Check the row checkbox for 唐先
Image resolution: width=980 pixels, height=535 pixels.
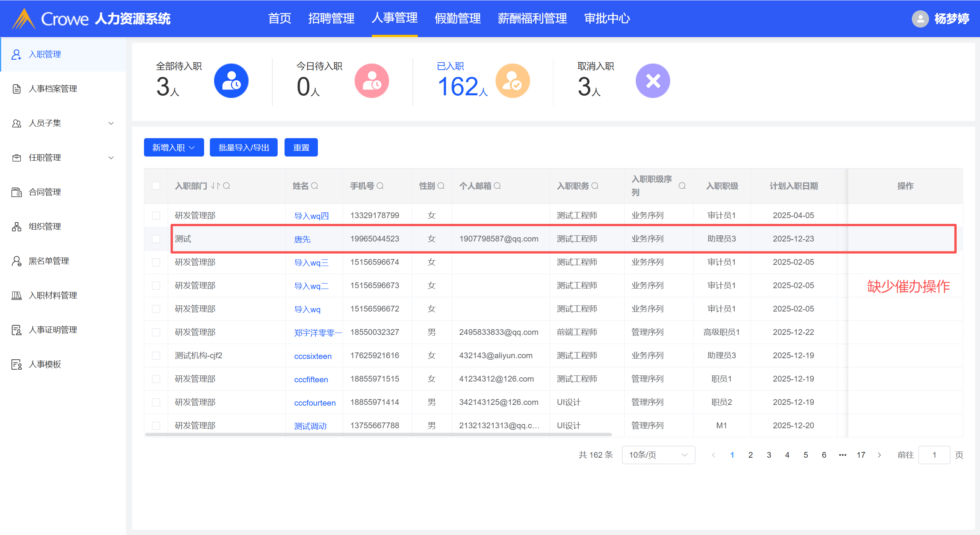pos(156,239)
